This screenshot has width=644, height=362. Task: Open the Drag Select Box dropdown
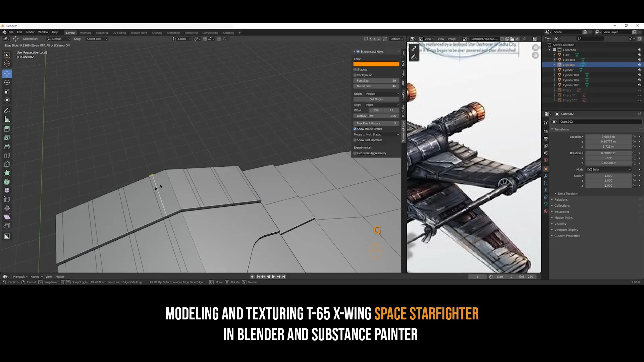[x=97, y=39]
